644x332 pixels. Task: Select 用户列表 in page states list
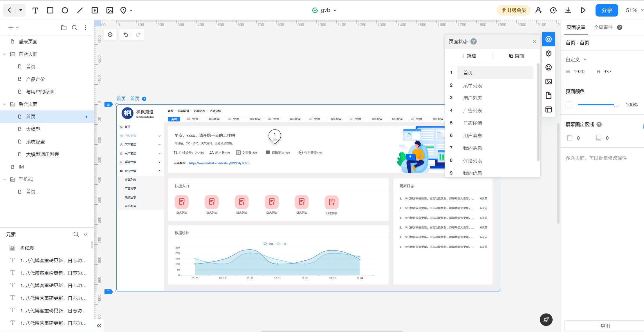472,98
